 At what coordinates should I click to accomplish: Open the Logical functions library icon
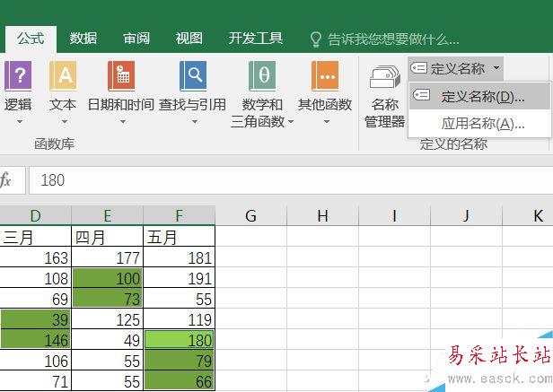[17, 76]
